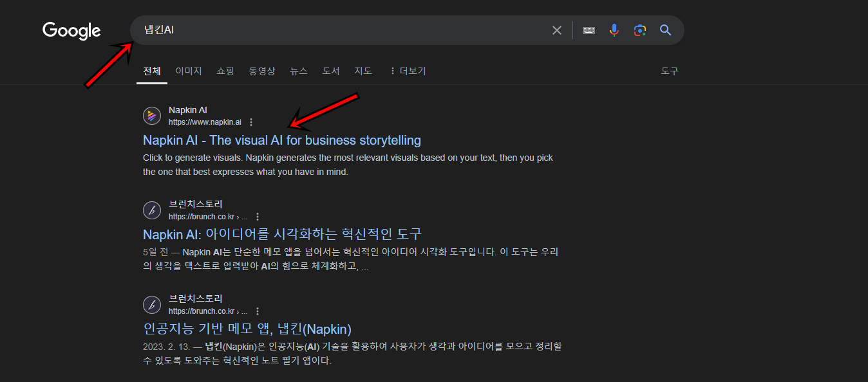The image size is (868, 382).
Task: Clear the search box text
Action: pyautogui.click(x=557, y=30)
